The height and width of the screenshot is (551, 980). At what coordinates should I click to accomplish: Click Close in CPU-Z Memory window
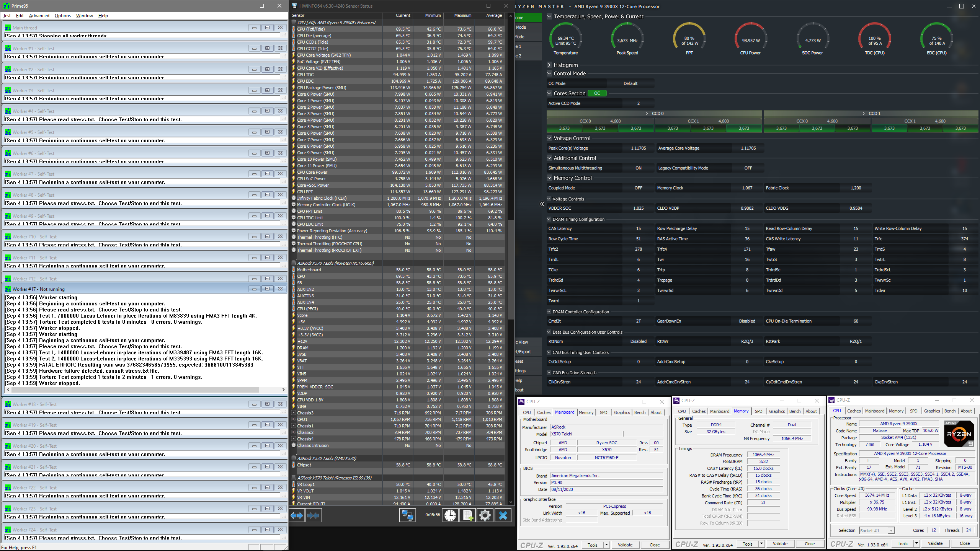tap(810, 544)
